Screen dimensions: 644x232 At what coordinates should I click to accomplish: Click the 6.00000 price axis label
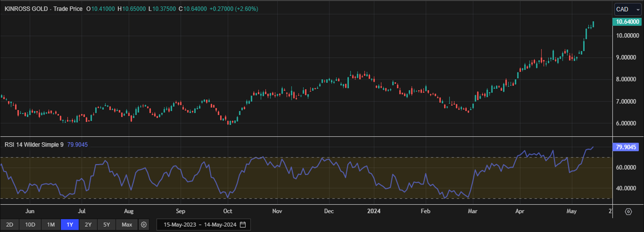pos(627,123)
